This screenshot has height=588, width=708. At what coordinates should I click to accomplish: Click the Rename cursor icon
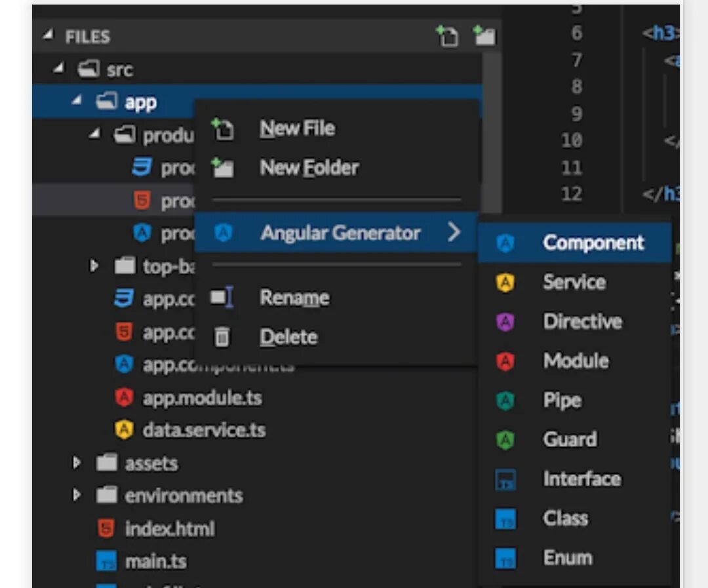[222, 297]
